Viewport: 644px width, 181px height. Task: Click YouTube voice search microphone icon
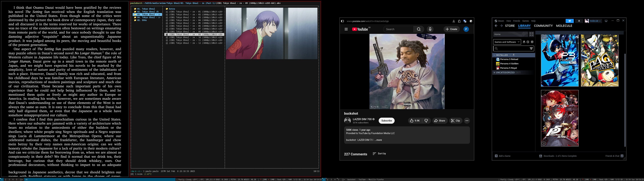coord(430,29)
